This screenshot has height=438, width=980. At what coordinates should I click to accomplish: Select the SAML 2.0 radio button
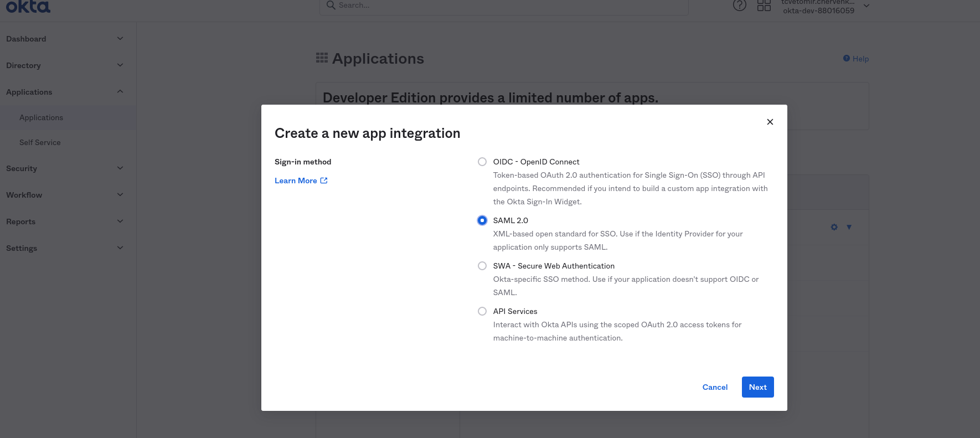tap(482, 220)
